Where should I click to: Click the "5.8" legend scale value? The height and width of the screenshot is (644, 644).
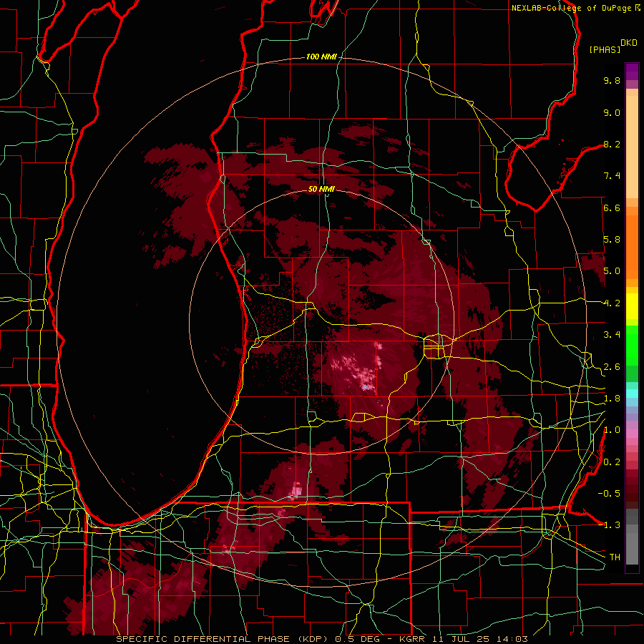(612, 240)
